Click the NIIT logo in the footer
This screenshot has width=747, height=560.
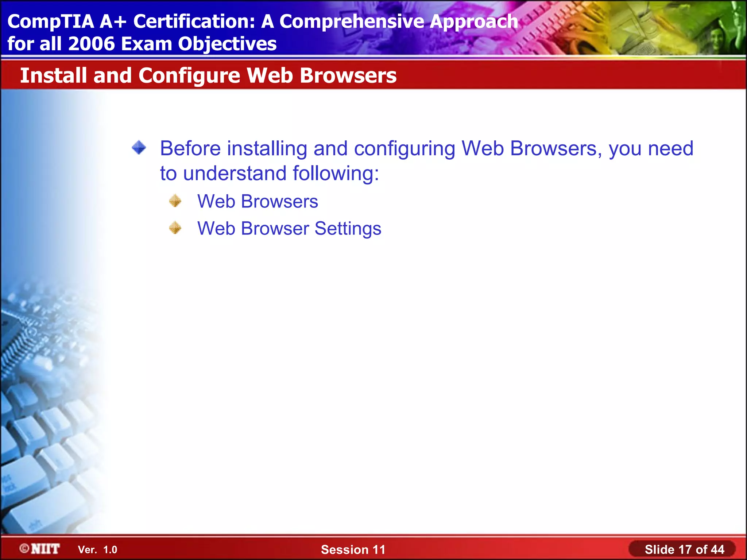pos(40,549)
